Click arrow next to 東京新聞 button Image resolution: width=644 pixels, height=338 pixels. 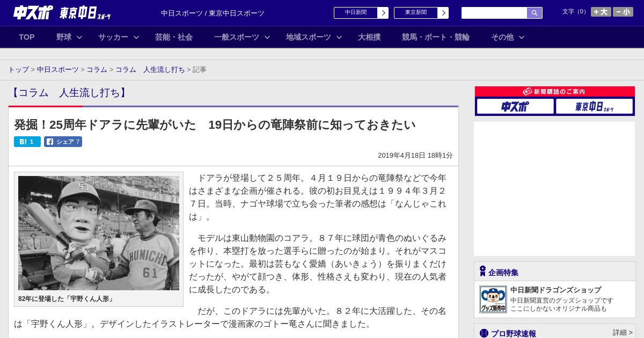pos(443,13)
